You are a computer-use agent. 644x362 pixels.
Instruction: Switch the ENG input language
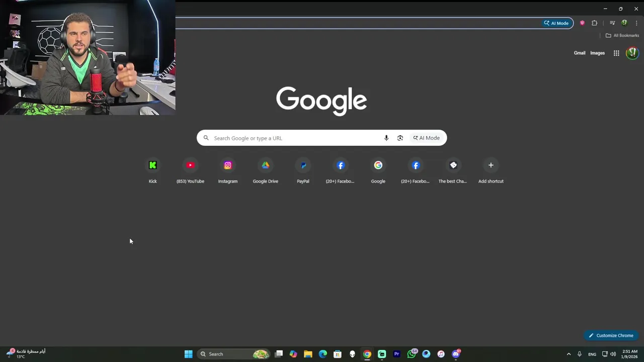coord(592,354)
